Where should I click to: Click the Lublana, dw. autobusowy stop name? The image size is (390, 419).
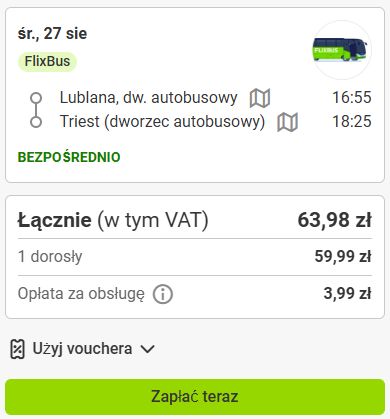[x=148, y=98]
